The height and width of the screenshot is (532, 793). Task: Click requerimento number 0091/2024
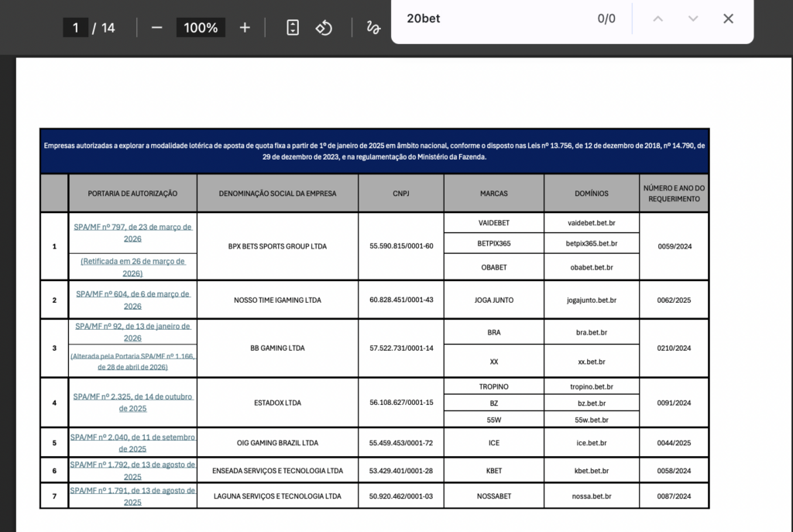(675, 403)
